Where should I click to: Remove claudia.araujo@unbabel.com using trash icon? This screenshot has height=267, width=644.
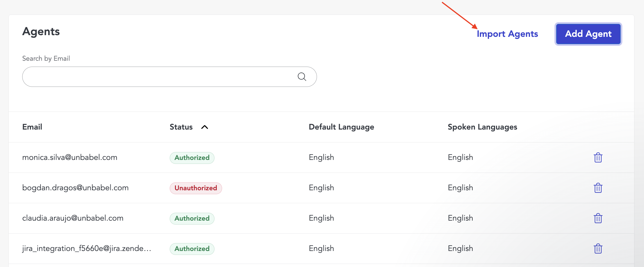598,218
